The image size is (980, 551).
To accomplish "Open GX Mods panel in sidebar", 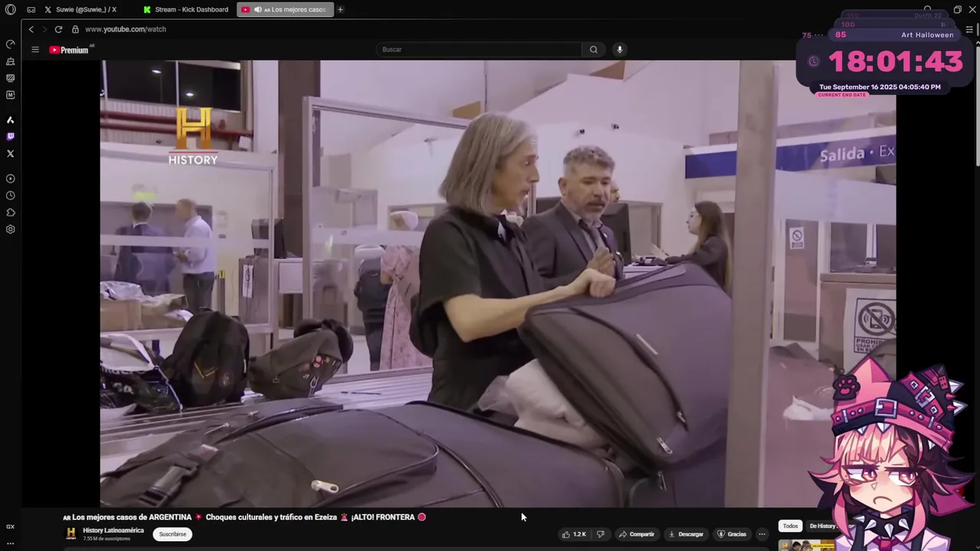I will (10, 78).
